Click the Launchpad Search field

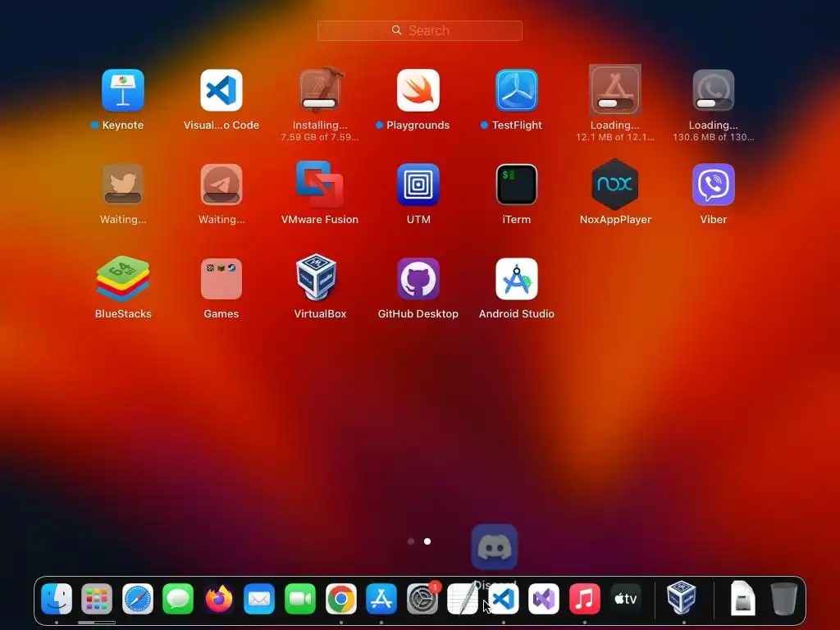[419, 30]
